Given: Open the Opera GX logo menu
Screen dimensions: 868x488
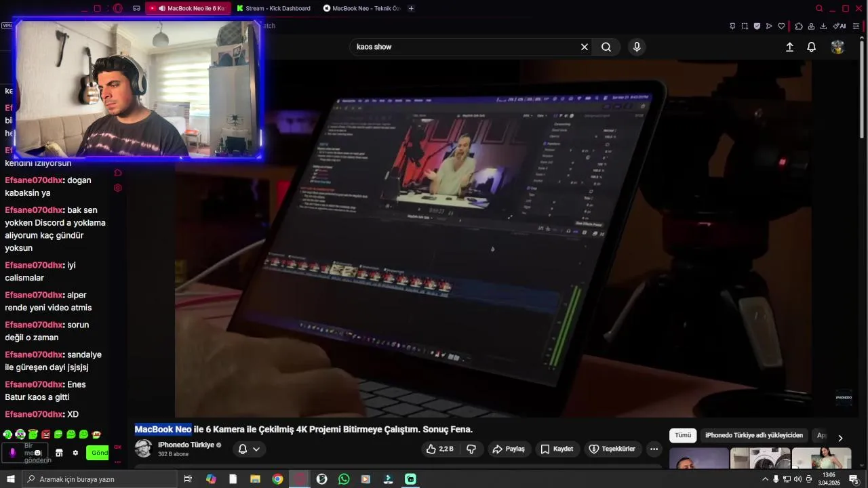Looking at the screenshot, I should (117, 8).
